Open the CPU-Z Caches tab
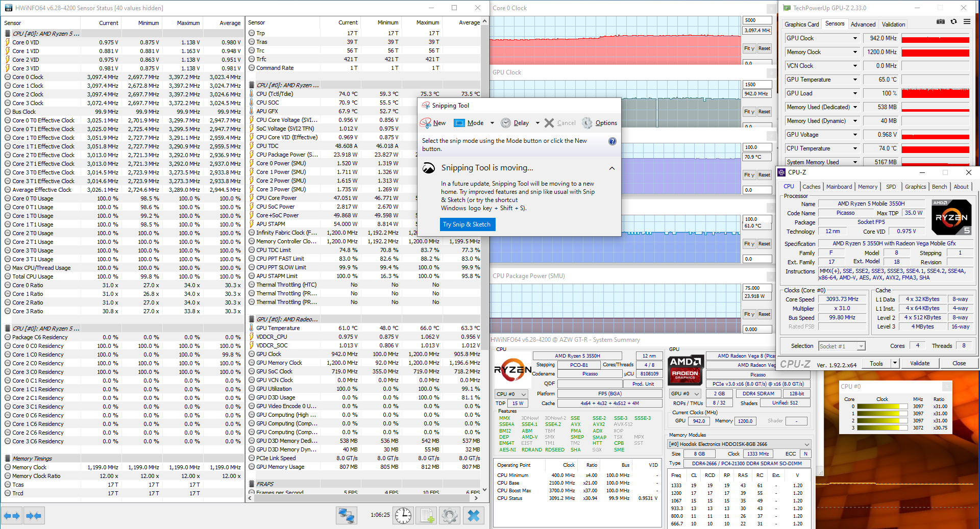The width and height of the screenshot is (980, 529). [811, 187]
